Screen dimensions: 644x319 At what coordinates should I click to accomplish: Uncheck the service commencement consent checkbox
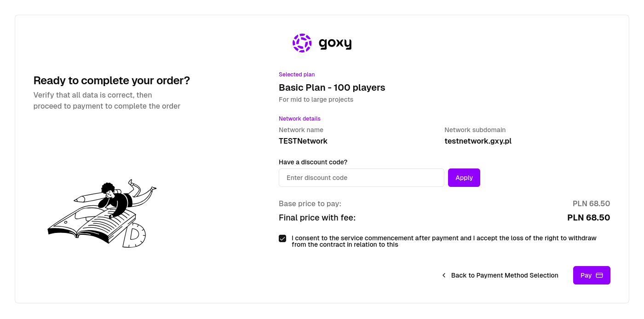pos(282,238)
